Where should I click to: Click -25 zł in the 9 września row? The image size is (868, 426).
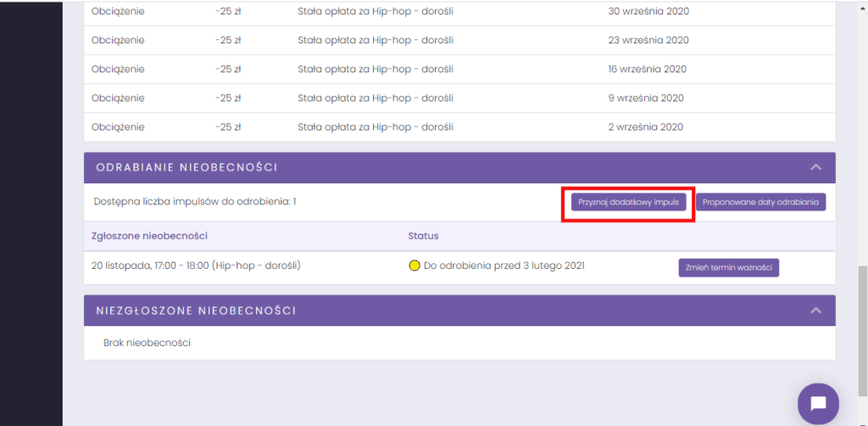pyautogui.click(x=228, y=98)
